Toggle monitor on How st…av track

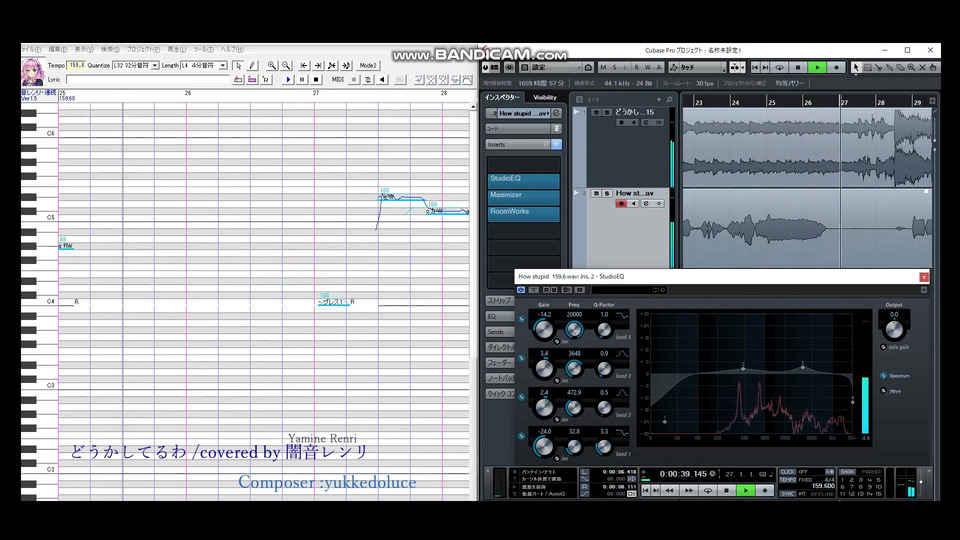coord(634,203)
